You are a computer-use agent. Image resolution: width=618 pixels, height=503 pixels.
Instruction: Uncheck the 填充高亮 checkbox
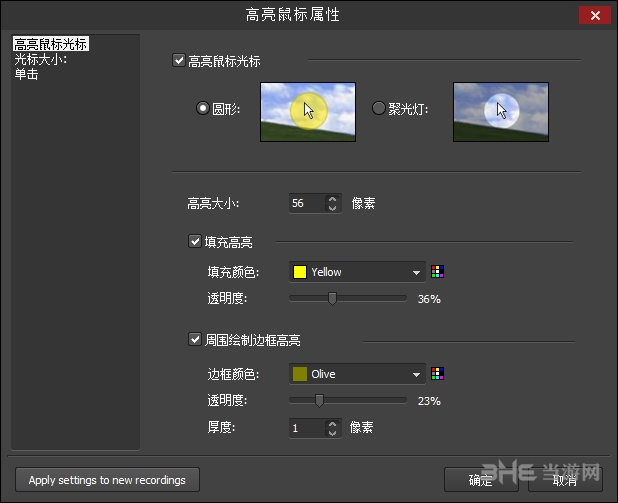tap(195, 241)
